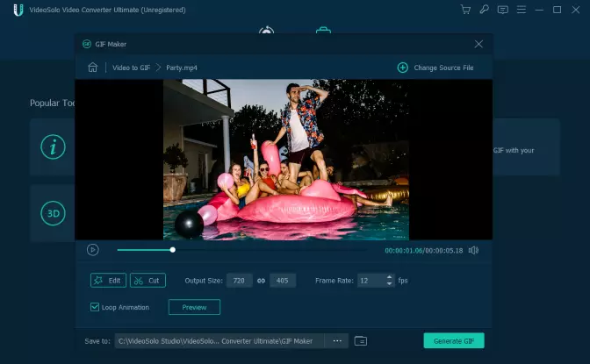Screen dimensions: 590x364
Task: Play the video preview
Action: tap(92, 250)
